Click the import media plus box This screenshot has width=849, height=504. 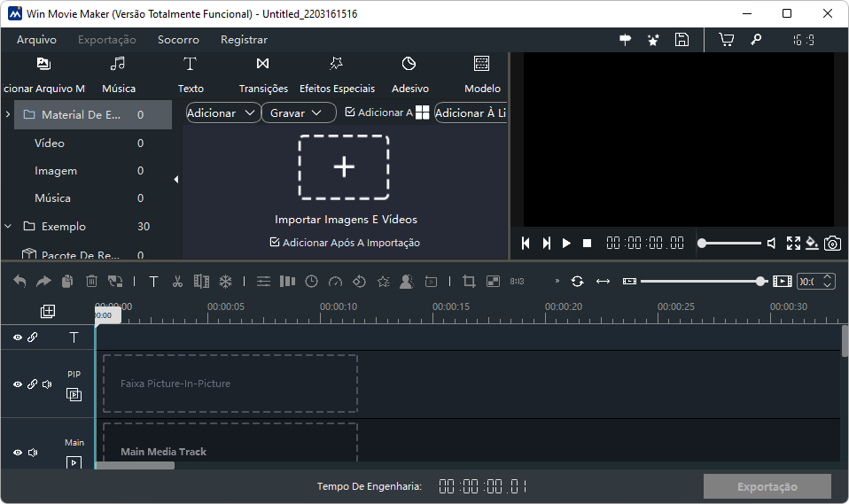[x=344, y=167]
